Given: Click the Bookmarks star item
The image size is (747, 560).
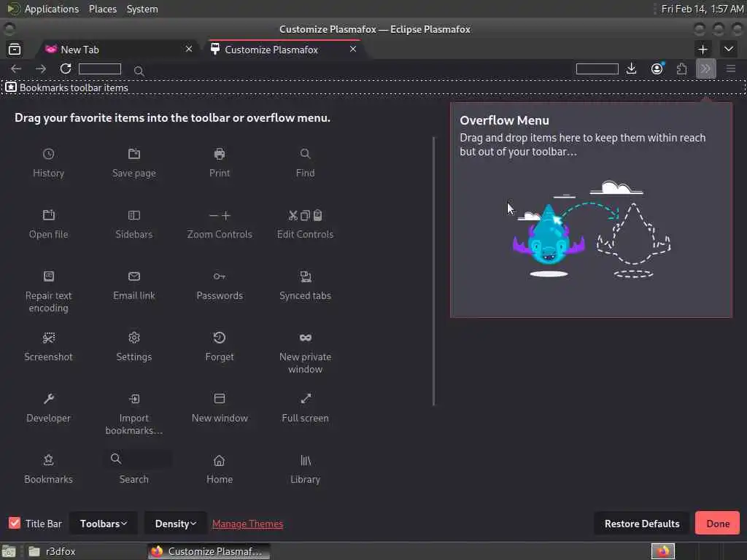Looking at the screenshot, I should (48, 469).
